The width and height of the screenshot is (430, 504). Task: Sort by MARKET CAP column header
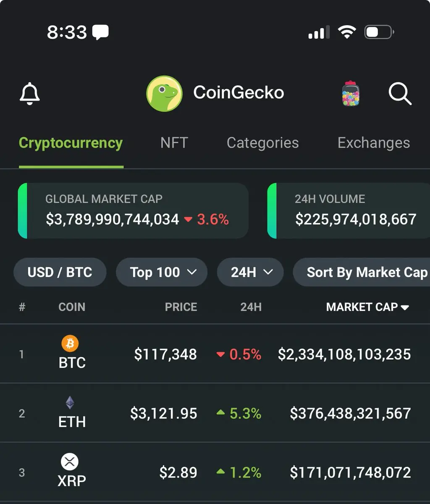[368, 307]
